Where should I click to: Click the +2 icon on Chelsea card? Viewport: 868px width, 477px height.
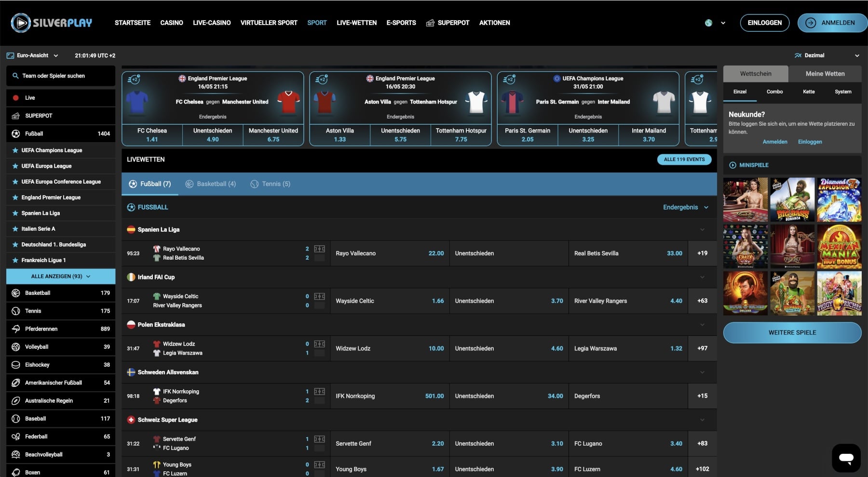click(134, 79)
